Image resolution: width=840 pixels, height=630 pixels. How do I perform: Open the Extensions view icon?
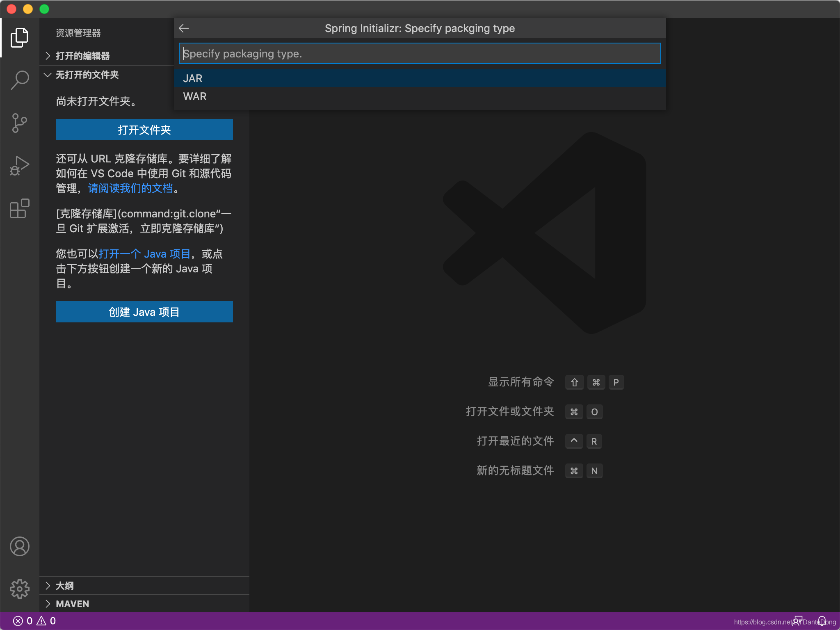(x=19, y=208)
